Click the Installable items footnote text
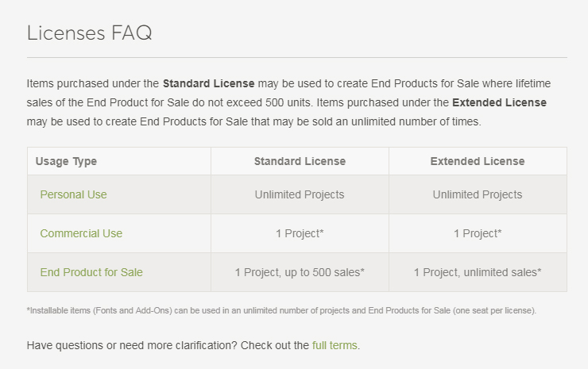The image size is (588, 369). tap(281, 310)
